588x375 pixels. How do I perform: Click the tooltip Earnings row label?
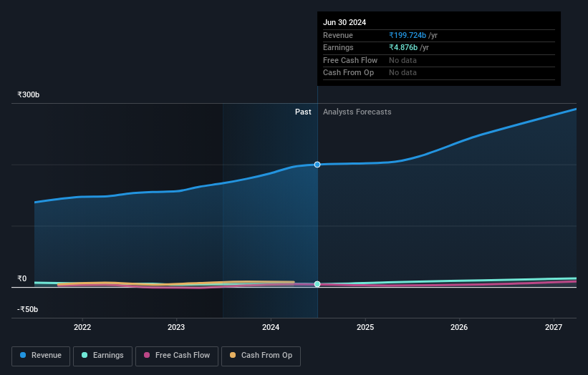point(338,47)
